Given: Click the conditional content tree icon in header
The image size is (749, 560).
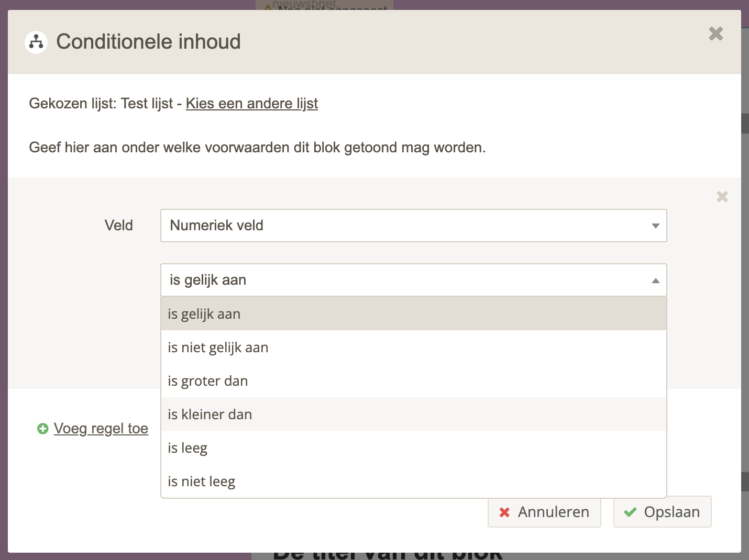Looking at the screenshot, I should click(x=36, y=42).
